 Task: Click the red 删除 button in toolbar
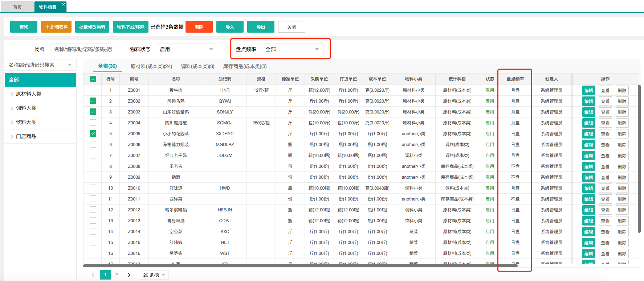pos(199,27)
